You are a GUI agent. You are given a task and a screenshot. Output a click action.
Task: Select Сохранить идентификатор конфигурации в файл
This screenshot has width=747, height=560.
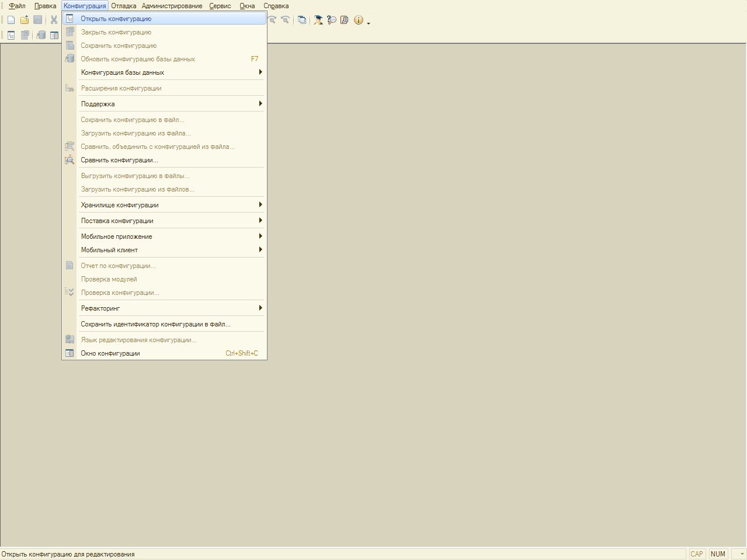164,324
